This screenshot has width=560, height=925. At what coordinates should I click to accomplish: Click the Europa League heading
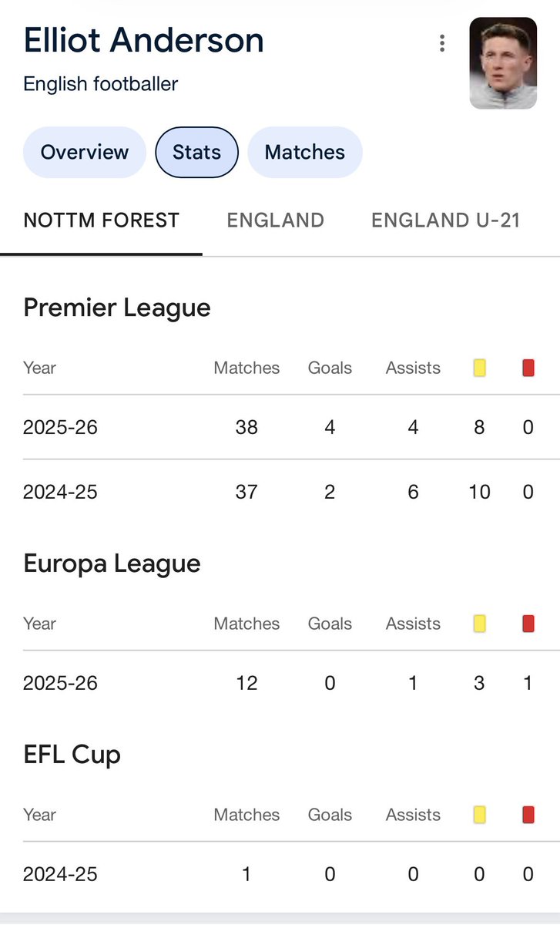[112, 563]
